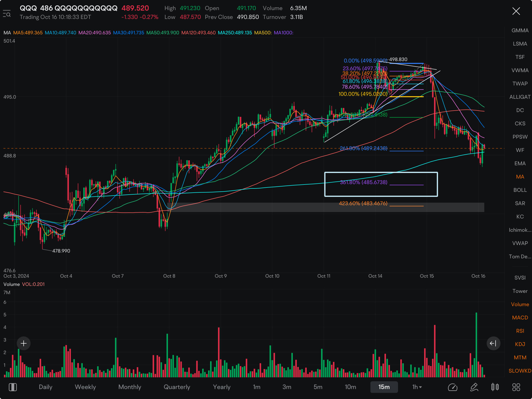This screenshot has width=532, height=399.
Task: Enable the EMA indicator
Action: [x=520, y=164]
